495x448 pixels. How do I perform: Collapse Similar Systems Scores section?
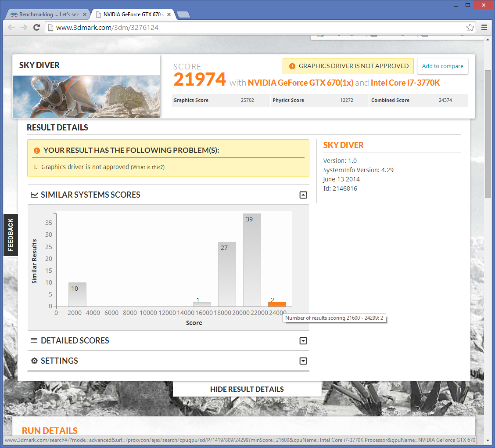(x=303, y=195)
